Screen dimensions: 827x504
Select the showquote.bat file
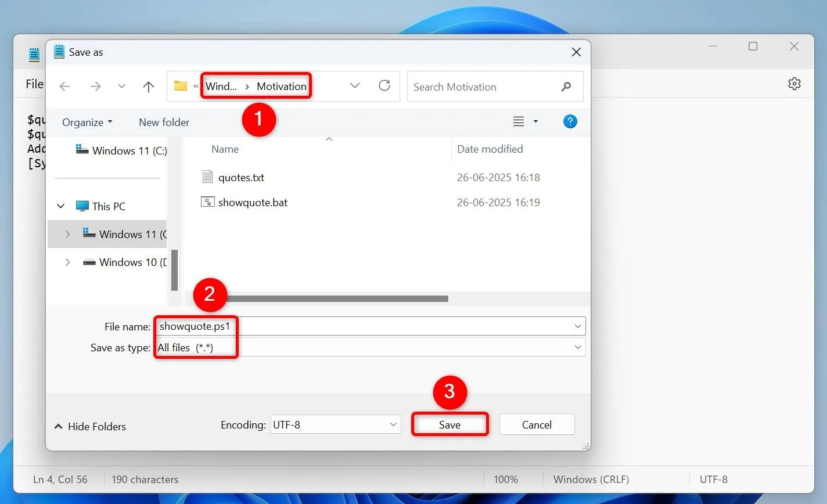coord(253,203)
